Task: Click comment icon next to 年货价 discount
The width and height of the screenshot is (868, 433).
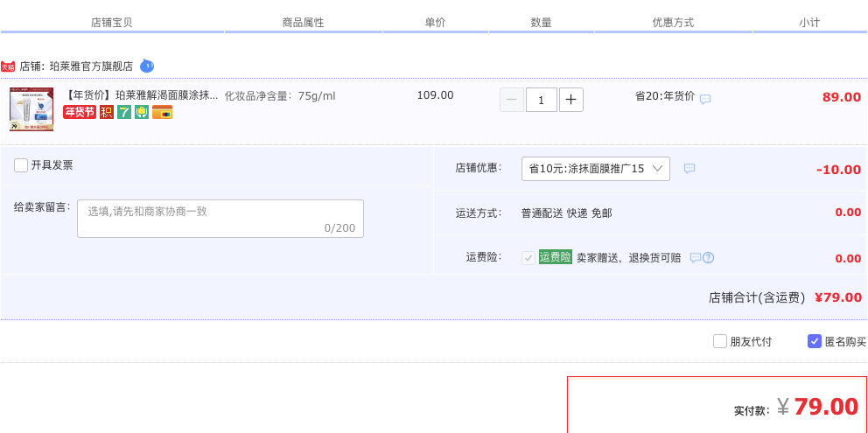Action: (x=705, y=100)
